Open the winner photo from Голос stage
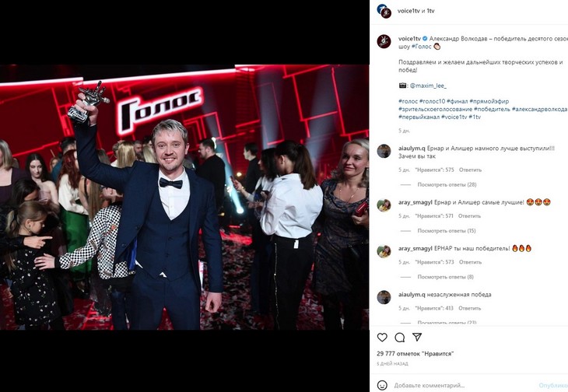568x392 pixels. pyautogui.click(x=184, y=198)
